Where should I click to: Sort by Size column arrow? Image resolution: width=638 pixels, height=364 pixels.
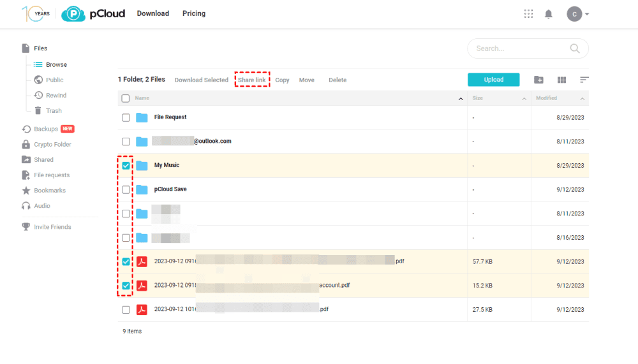click(x=524, y=98)
